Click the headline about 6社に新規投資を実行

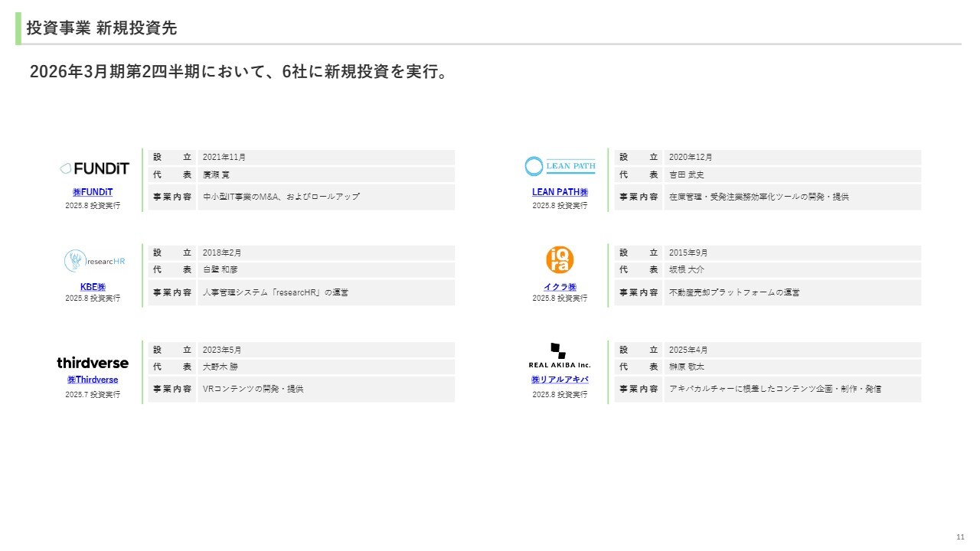[238, 72]
